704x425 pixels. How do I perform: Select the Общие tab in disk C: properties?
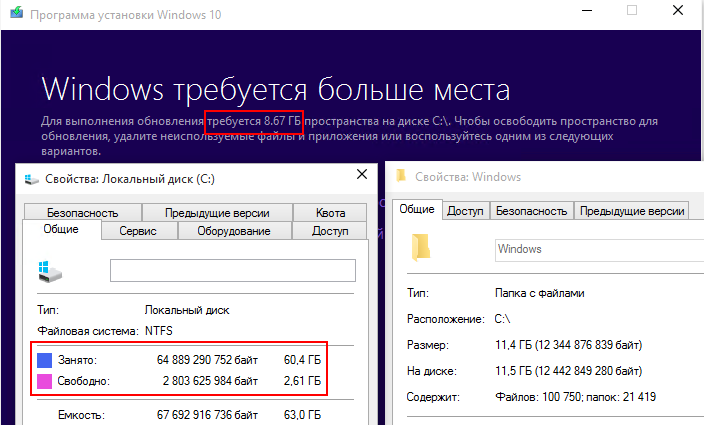61,229
